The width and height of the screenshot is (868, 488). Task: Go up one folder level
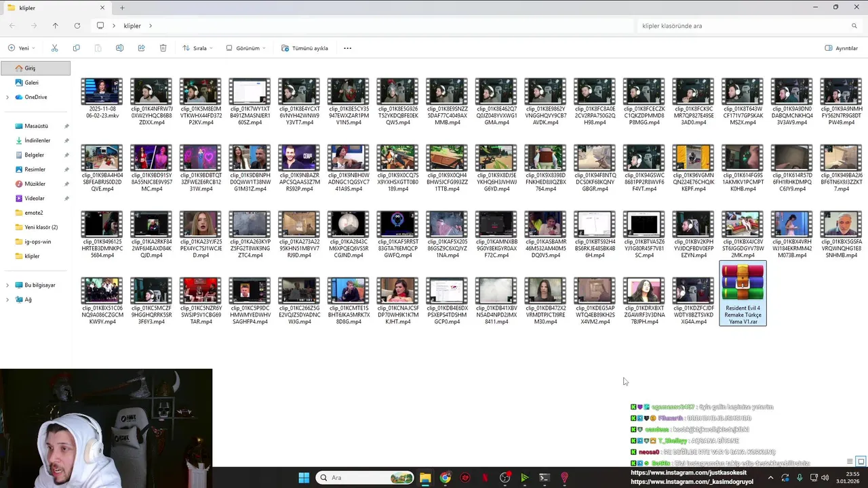[x=55, y=26]
